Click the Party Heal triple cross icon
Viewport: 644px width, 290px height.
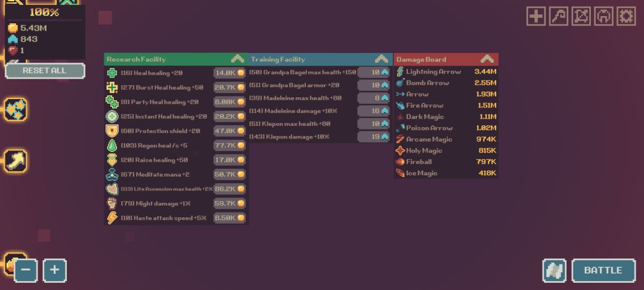pos(112,102)
